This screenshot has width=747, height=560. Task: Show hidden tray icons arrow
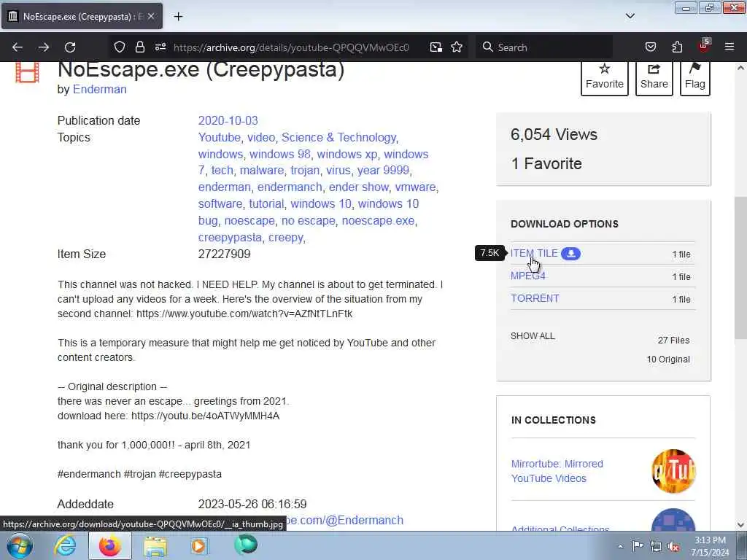coord(620,546)
